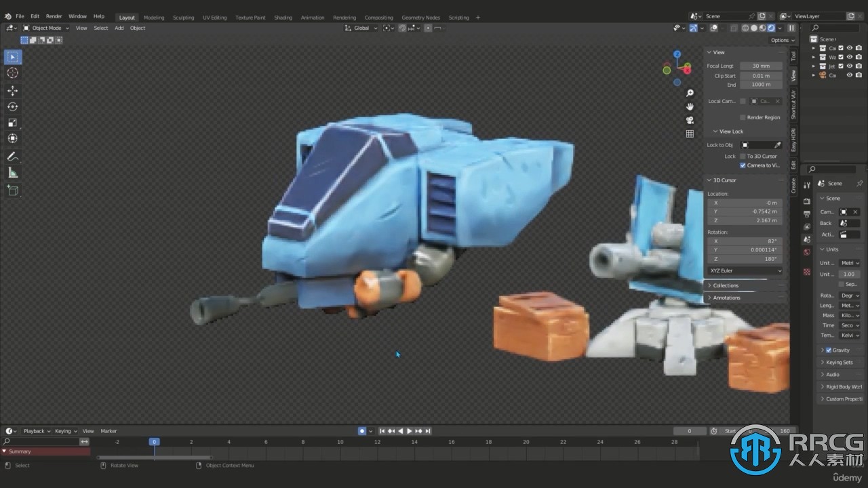Switch to material preview shading
Screen dimensions: 868x488
pos(762,28)
